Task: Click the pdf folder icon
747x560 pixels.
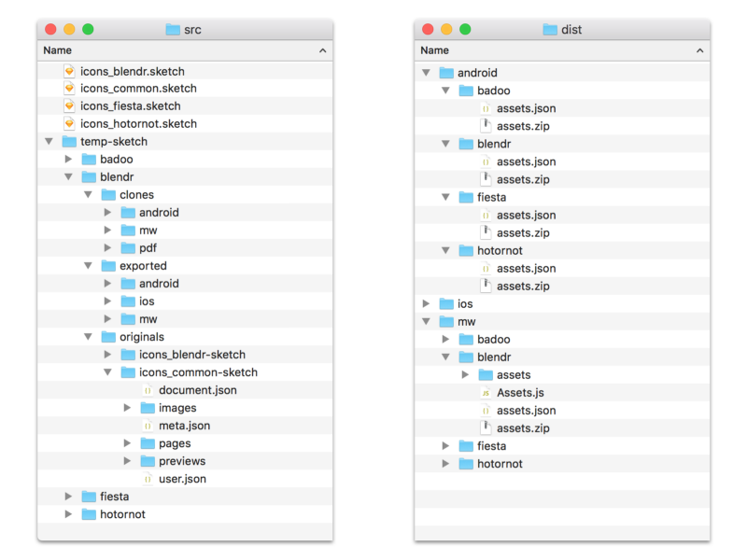Action: tap(128, 248)
